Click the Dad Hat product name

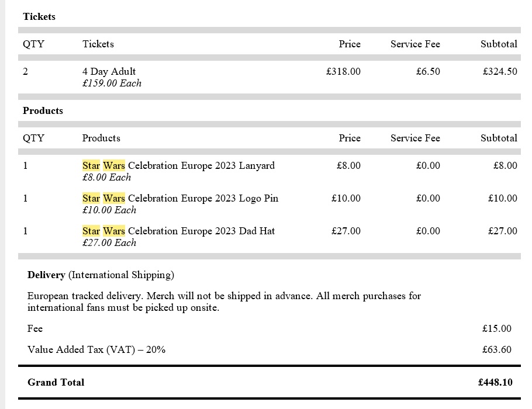[x=178, y=231]
